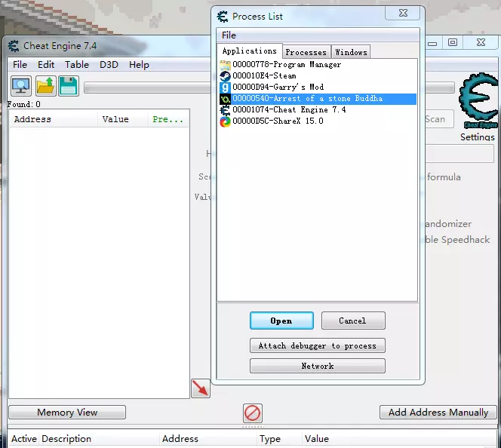Click Attach debugger to process button

pyautogui.click(x=318, y=346)
